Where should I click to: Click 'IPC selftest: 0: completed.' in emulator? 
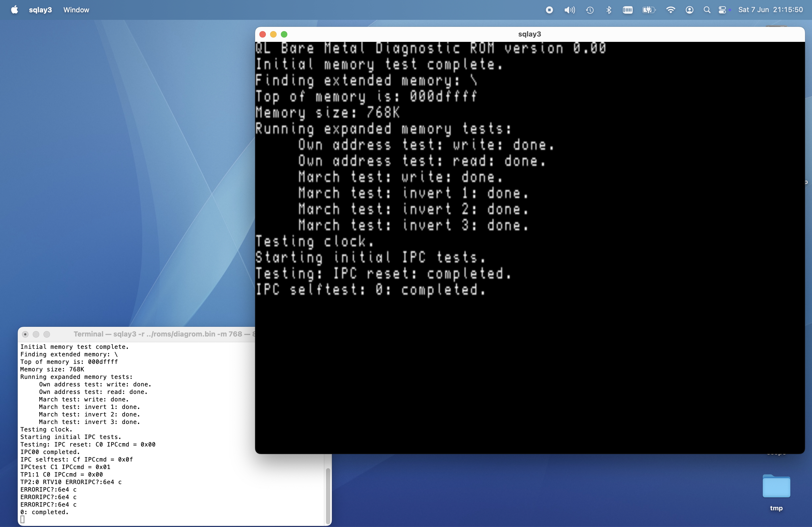371,290
